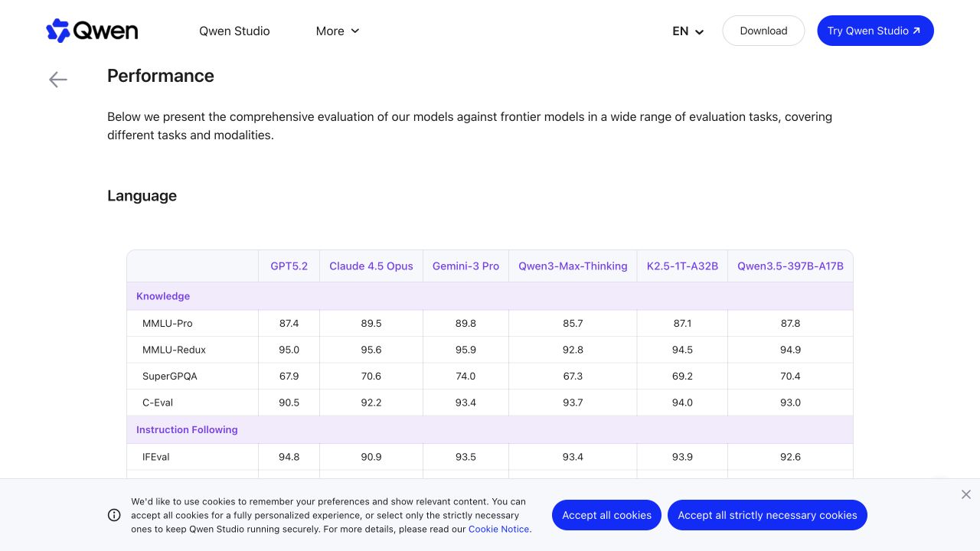
Task: Open the Cookie Notice link
Action: (499, 529)
